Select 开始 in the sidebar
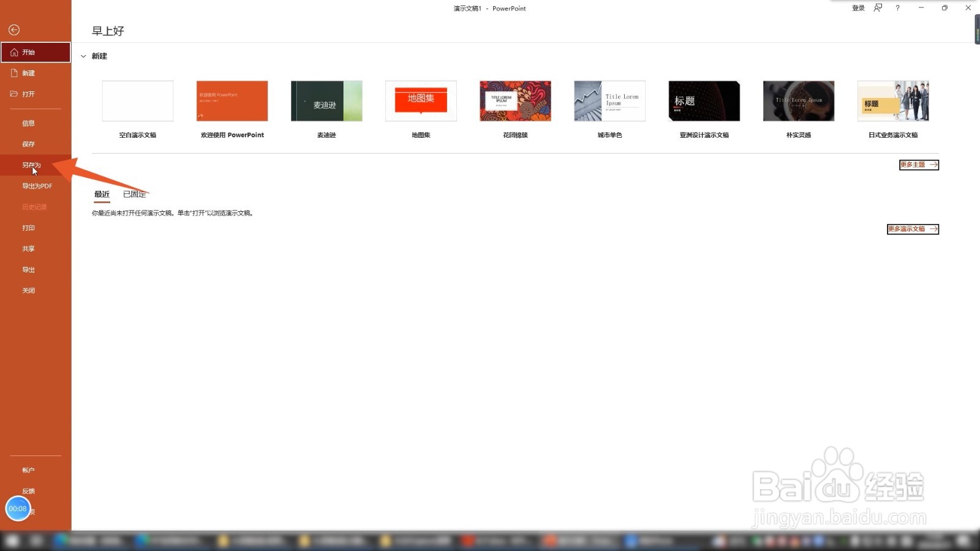980x551 pixels. point(36,52)
